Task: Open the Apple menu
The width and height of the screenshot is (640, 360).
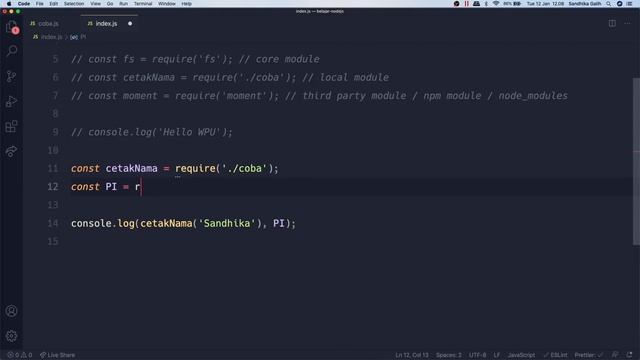Action: pos(9,4)
